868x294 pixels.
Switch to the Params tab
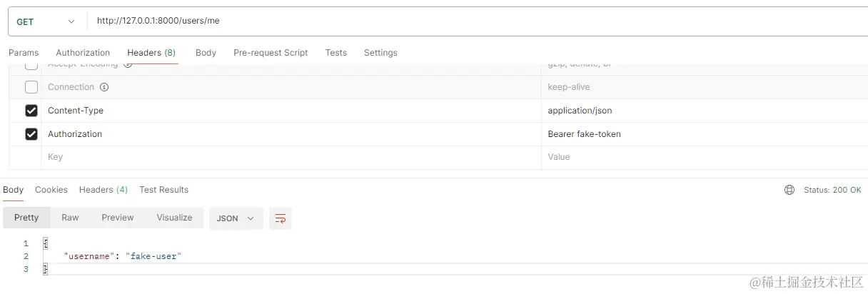(x=24, y=53)
